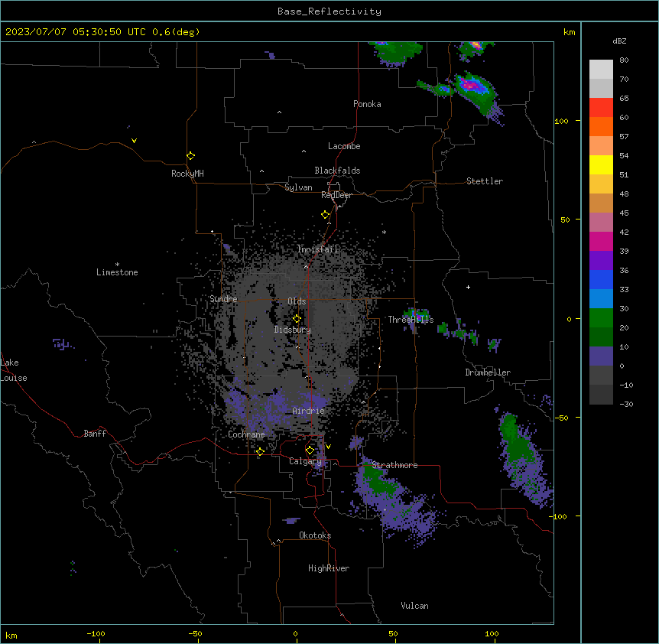Click the yellow marker above RockyMH
The width and height of the screenshot is (659, 644).
tap(190, 156)
